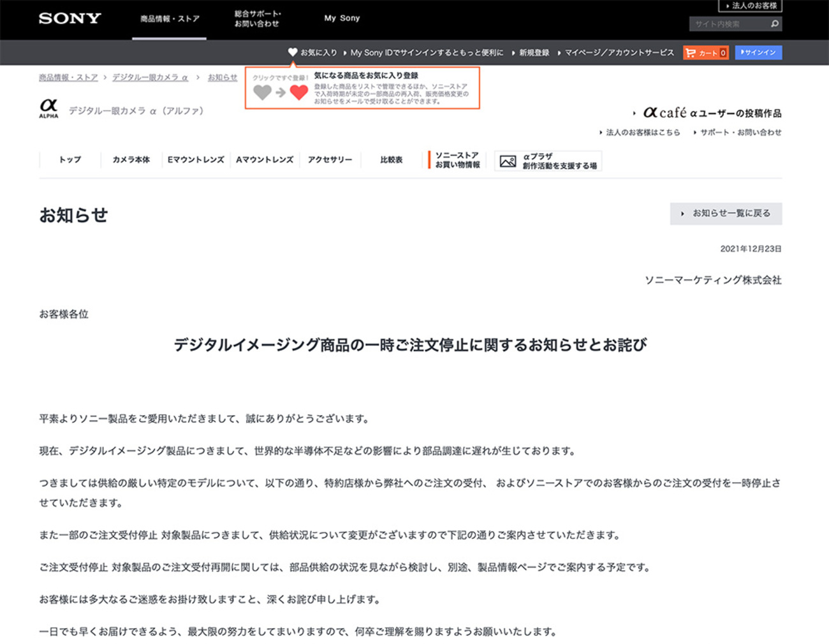Click the Alpha brand logo
Image resolution: width=829 pixels, height=644 pixels.
(x=48, y=108)
